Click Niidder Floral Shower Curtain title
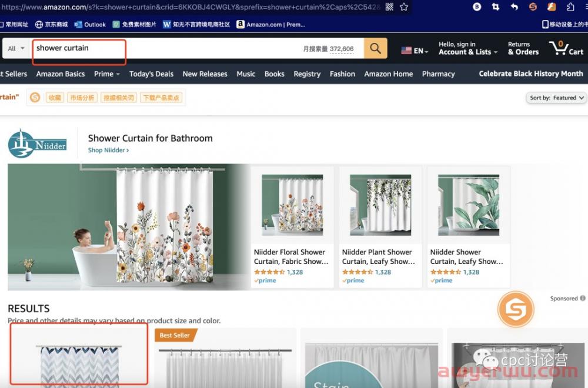The height and width of the screenshot is (388, 588). [291, 257]
